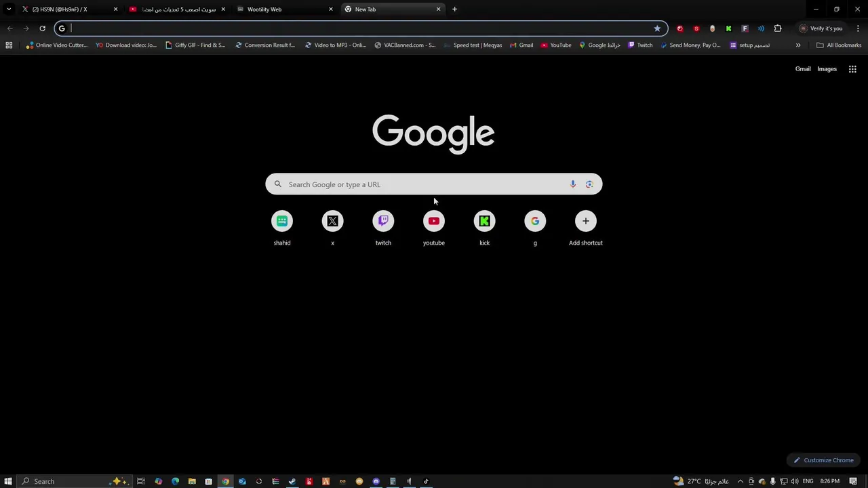Open the x shortcut tile
868x488 pixels.
point(332,228)
